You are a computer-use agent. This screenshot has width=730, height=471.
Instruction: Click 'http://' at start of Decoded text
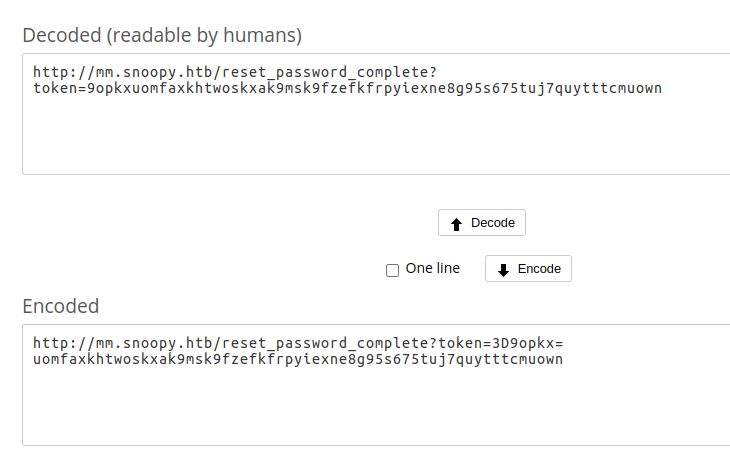(x=57, y=72)
